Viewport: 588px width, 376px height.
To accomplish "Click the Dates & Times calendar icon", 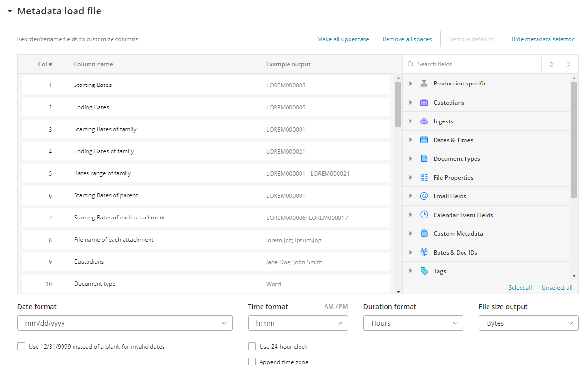I will click(x=424, y=140).
